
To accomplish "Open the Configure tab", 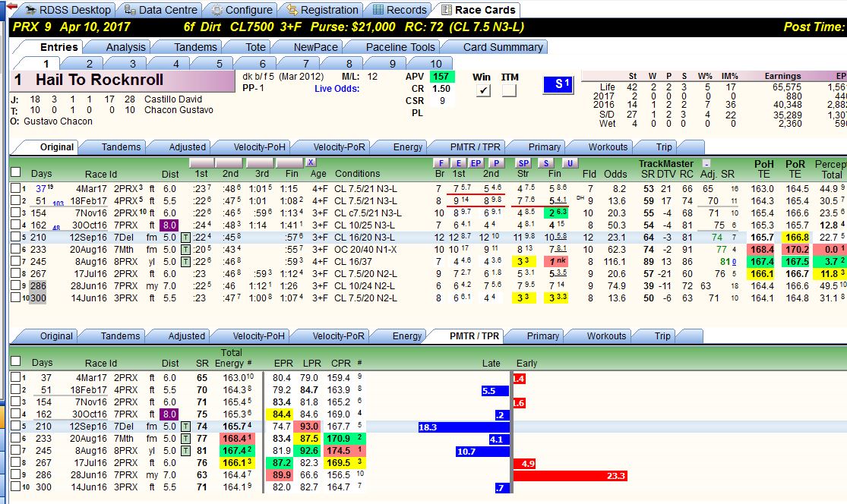I will pyautogui.click(x=242, y=10).
